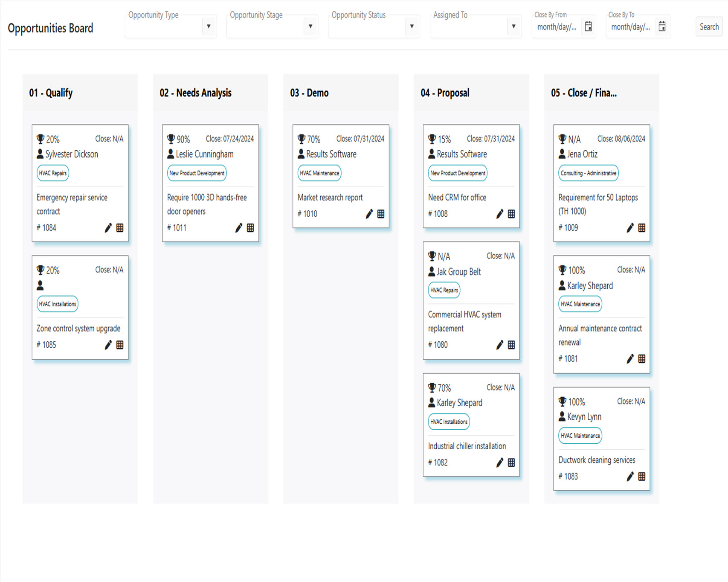The width and height of the screenshot is (728, 582).
Task: Click the Close By From date field
Action: 557,27
